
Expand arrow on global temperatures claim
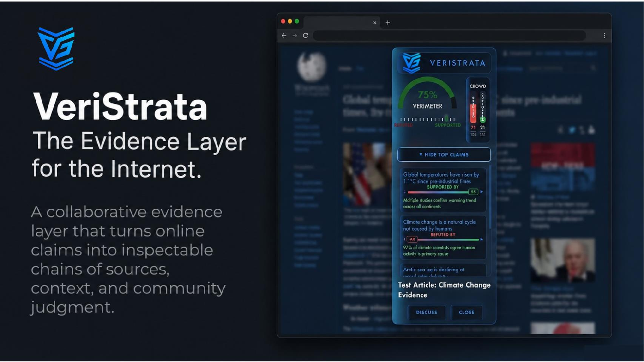pyautogui.click(x=481, y=192)
